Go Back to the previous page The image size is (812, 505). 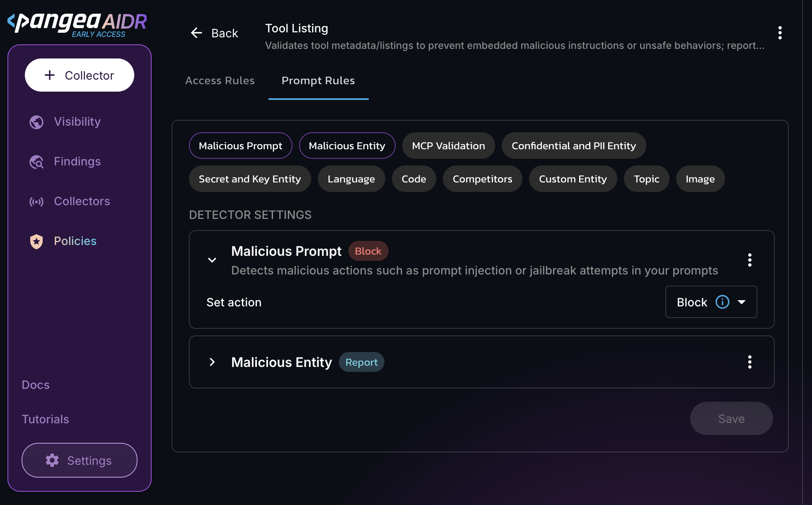(214, 33)
